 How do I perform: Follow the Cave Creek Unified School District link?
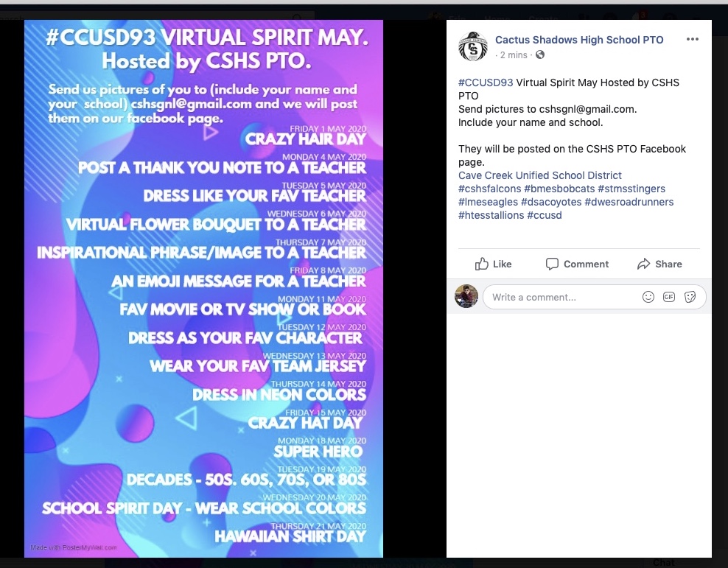coord(540,175)
